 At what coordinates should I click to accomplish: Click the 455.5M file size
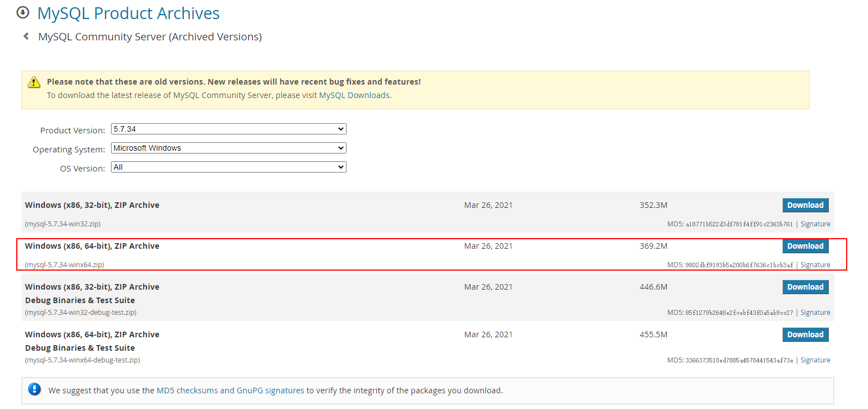click(653, 334)
